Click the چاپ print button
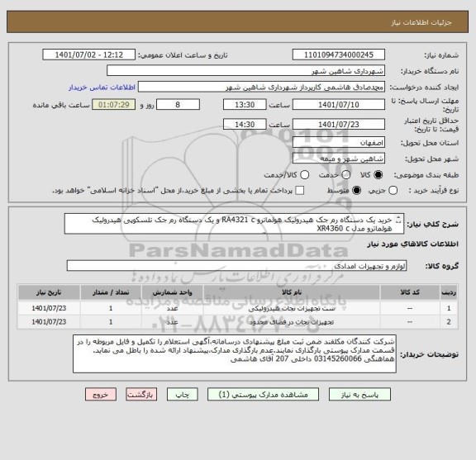476x460 pixels. coord(182,395)
